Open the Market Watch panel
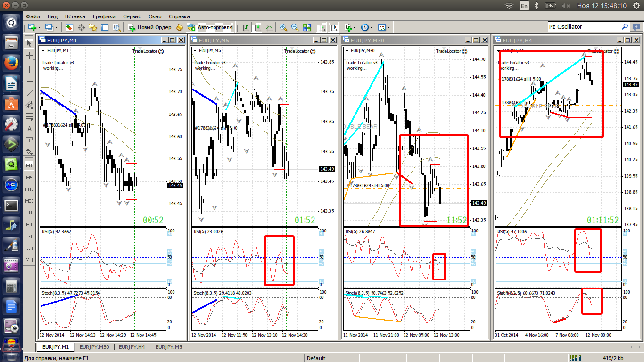Viewport: 644px width, 362px height. (69, 27)
